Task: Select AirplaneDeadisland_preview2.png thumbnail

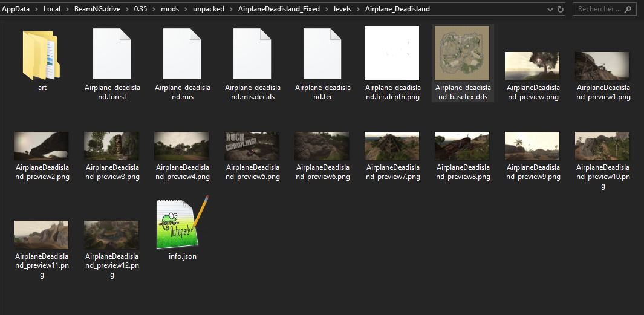Action: pos(41,146)
